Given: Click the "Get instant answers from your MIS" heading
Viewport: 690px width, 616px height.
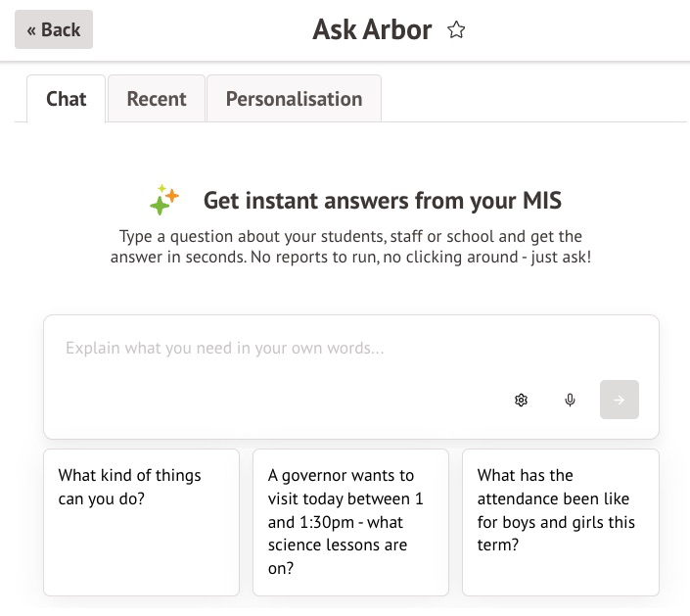Looking at the screenshot, I should (382, 202).
